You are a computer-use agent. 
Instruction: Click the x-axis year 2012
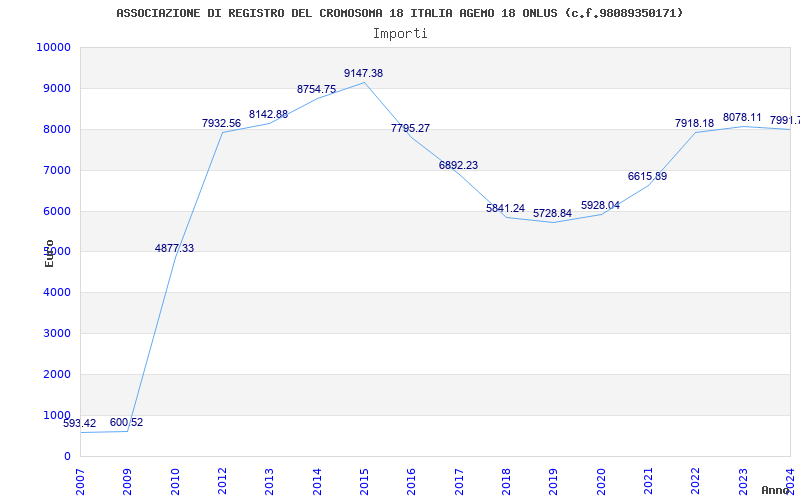coord(222,482)
